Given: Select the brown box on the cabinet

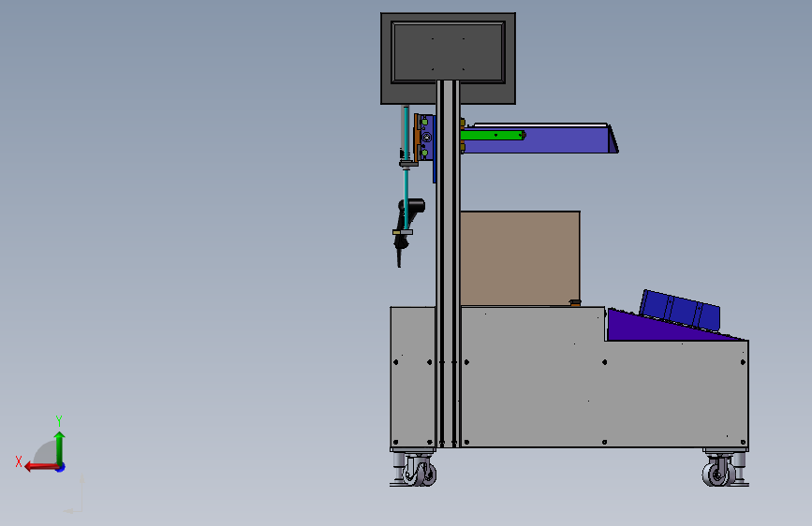Looking at the screenshot, I should coord(520,257).
